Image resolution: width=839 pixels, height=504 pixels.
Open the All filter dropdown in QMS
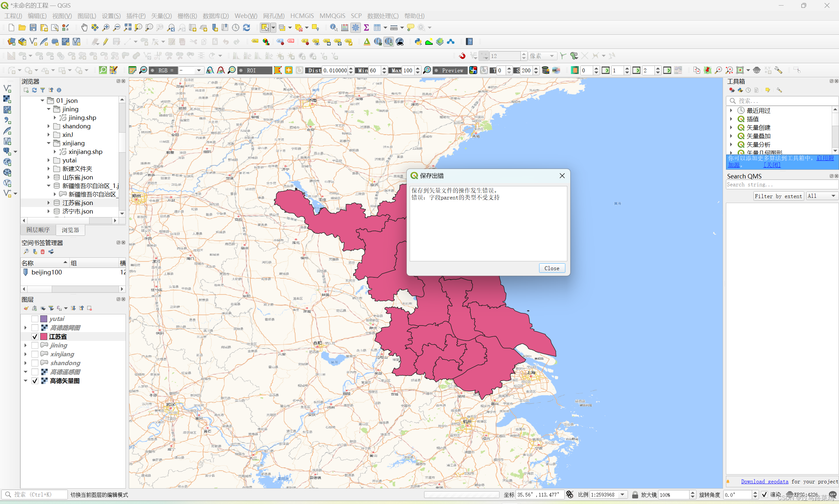pyautogui.click(x=821, y=196)
